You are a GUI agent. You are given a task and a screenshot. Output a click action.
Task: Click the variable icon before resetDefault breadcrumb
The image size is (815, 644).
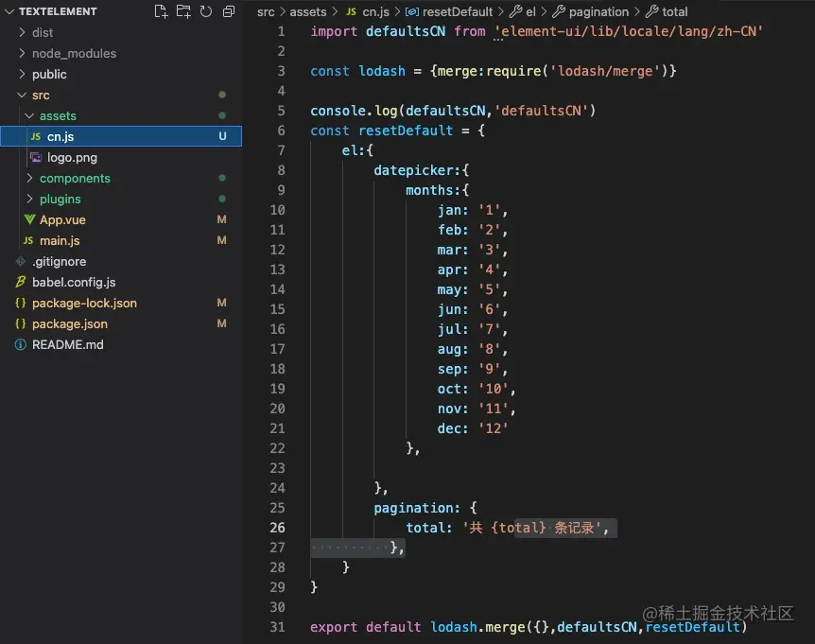412,11
